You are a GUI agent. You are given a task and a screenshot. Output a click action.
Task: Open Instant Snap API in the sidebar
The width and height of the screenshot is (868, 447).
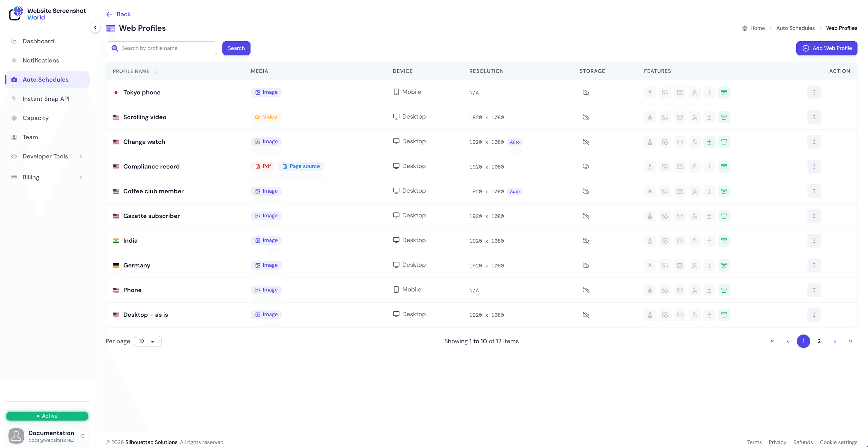(x=47, y=99)
